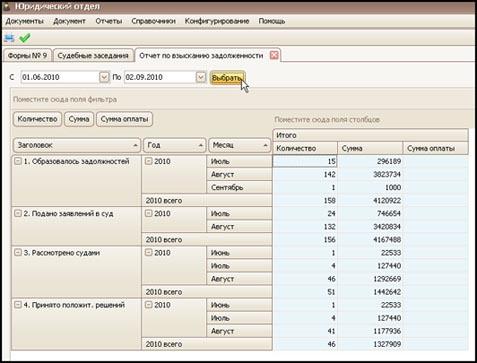Select the cell with sum 3823734

(370, 174)
